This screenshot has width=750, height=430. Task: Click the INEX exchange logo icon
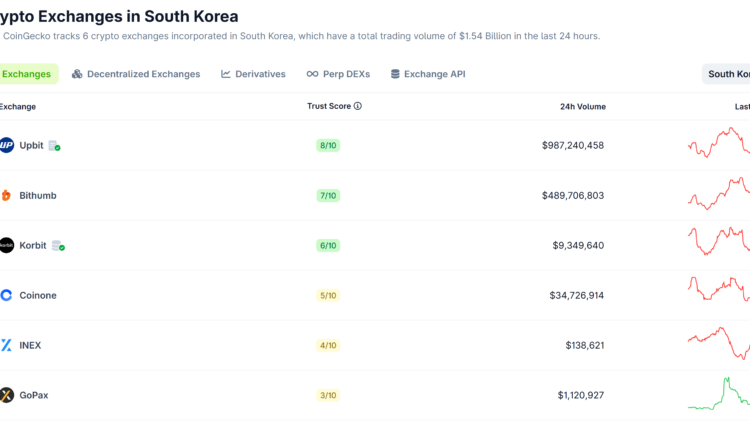click(x=7, y=345)
